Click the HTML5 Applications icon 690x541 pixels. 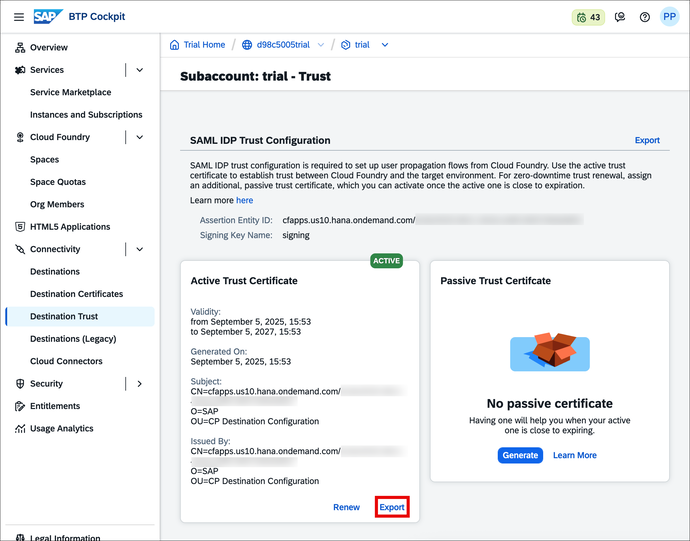pos(20,227)
